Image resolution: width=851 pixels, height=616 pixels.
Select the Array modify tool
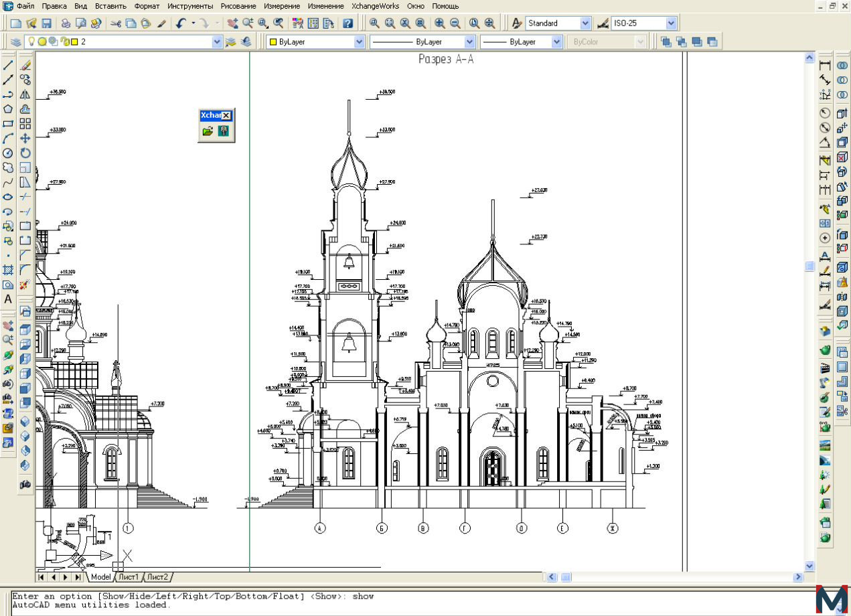pos(25,123)
